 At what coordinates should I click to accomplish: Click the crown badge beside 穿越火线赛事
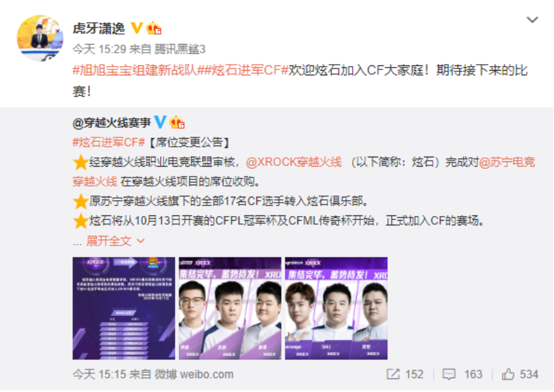point(177,122)
